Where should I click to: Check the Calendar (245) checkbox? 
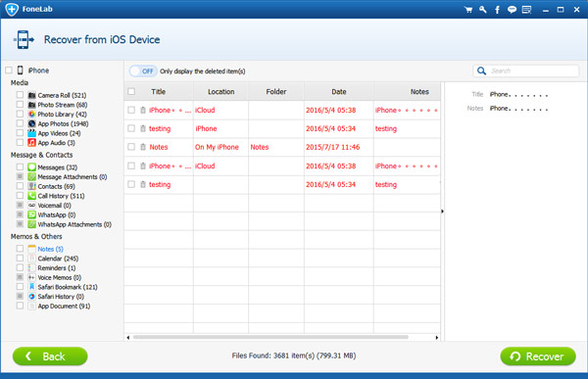pyautogui.click(x=20, y=258)
